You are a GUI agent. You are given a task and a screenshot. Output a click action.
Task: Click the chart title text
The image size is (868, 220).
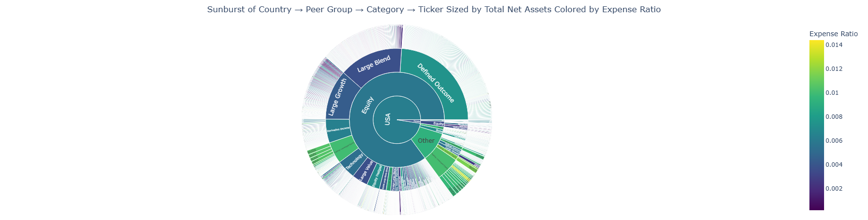tap(434, 10)
